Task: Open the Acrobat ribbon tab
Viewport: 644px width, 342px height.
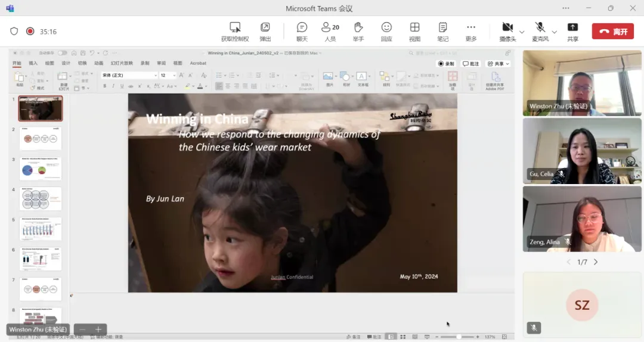Action: coord(198,63)
